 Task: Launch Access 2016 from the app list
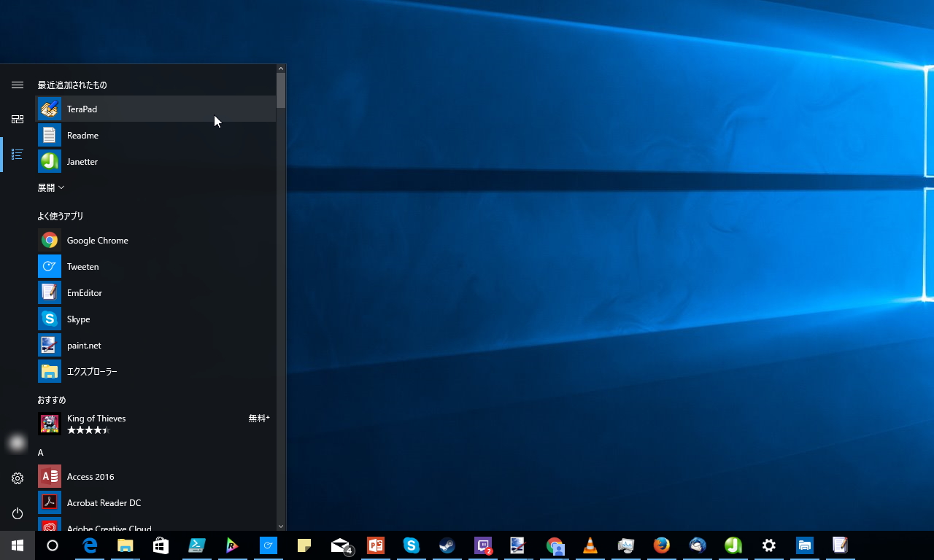coord(155,477)
